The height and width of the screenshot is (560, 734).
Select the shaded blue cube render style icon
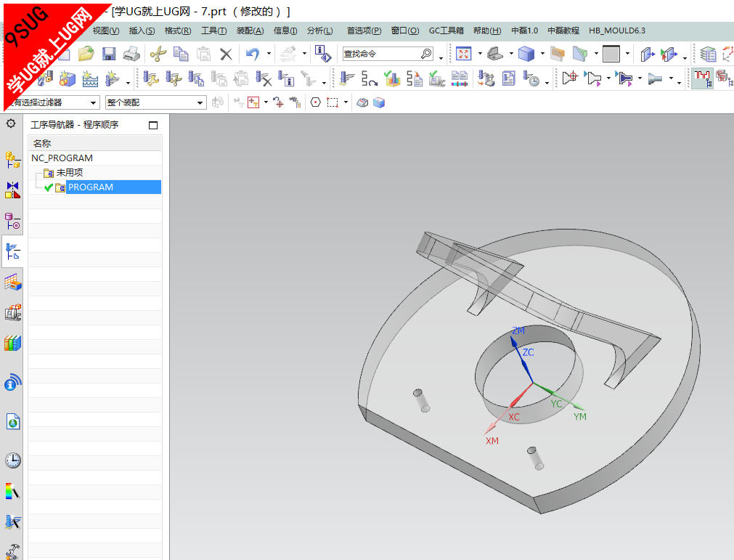coord(526,54)
